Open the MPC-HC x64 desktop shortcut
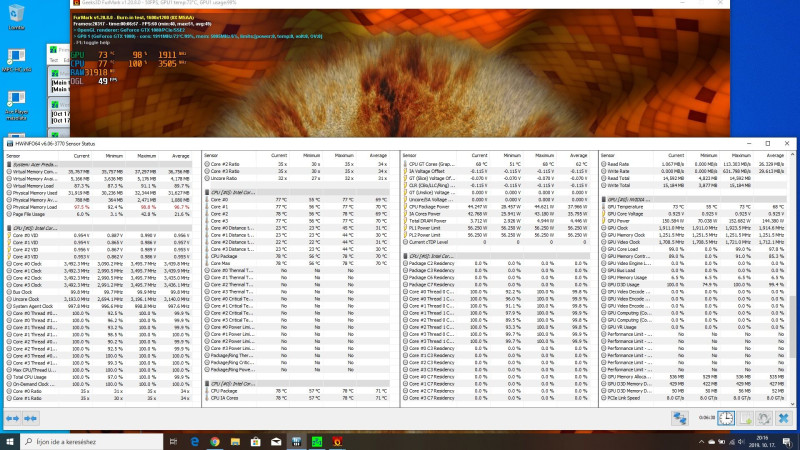 point(16,60)
